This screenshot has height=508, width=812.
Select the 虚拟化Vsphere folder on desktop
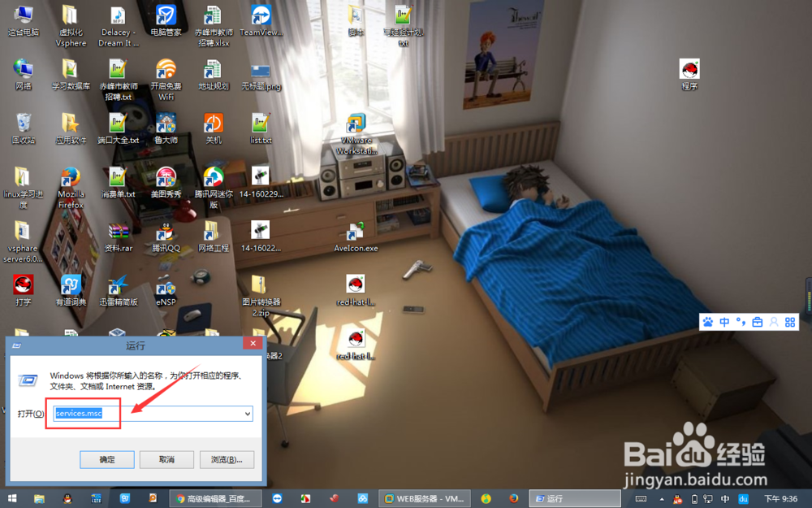71,26
